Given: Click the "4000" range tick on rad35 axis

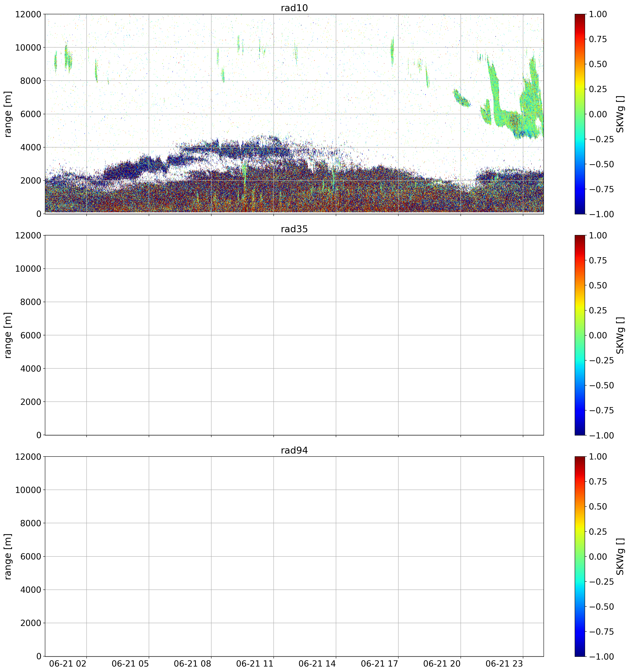Looking at the screenshot, I should pos(31,368).
